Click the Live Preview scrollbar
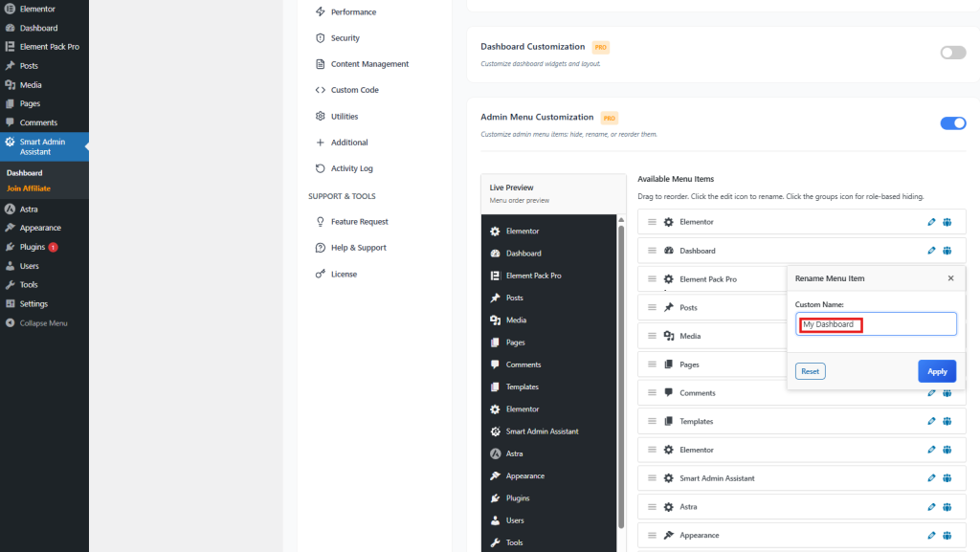Viewport: 980px width, 552px height. pyautogui.click(x=620, y=377)
